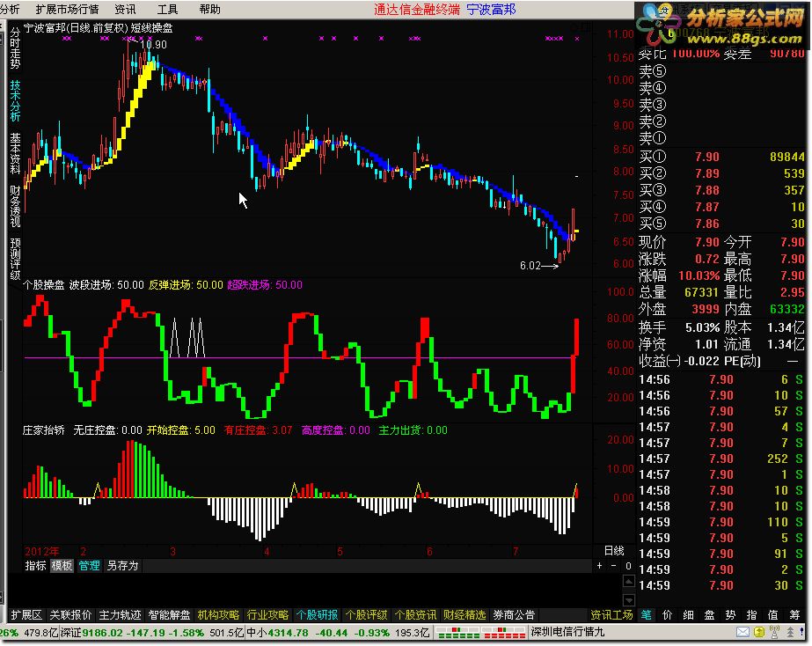The height and width of the screenshot is (646, 812).
Task: Open the 扩展市场行情 menu
Action: (x=68, y=10)
